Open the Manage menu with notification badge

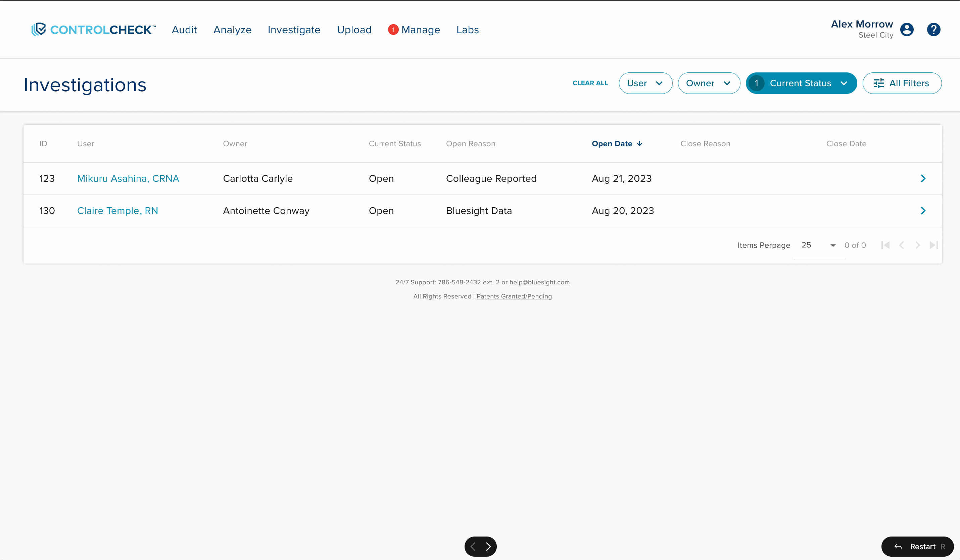click(x=420, y=30)
